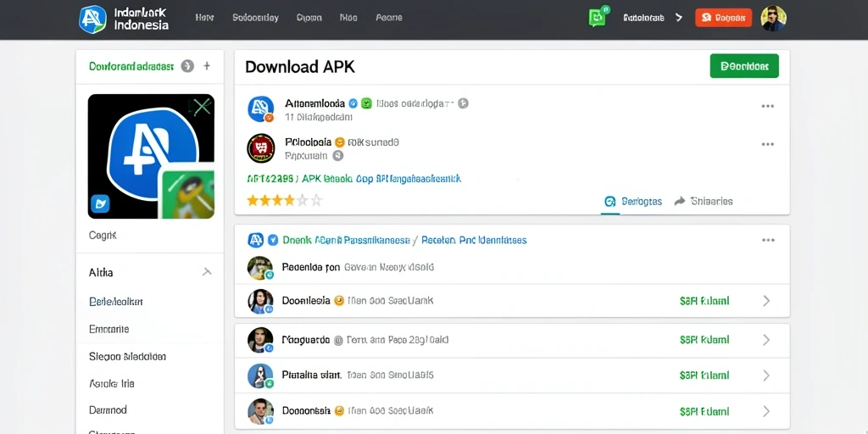Open the Betedeoiket sidebar link
This screenshot has width=868, height=434.
click(115, 302)
